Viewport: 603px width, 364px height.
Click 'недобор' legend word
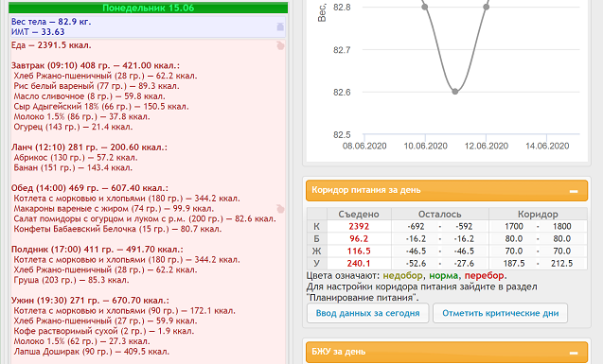click(403, 276)
